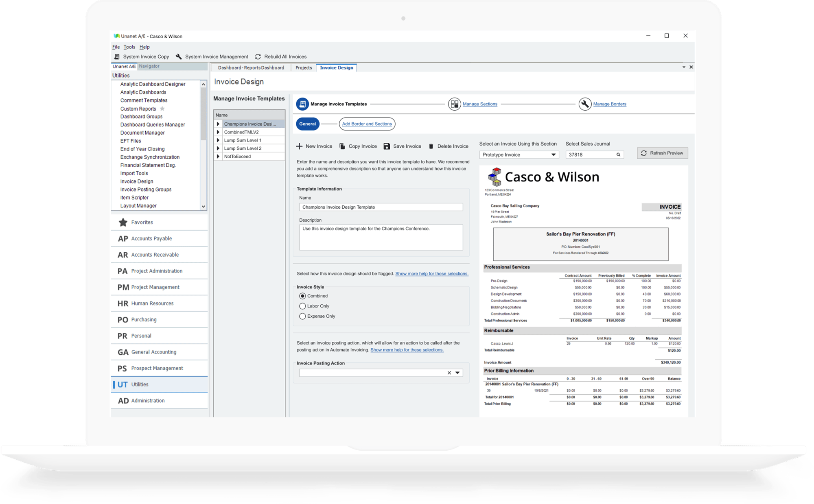The height and width of the screenshot is (504, 814).
Task: Select the Labor Only invoice style
Action: [302, 306]
